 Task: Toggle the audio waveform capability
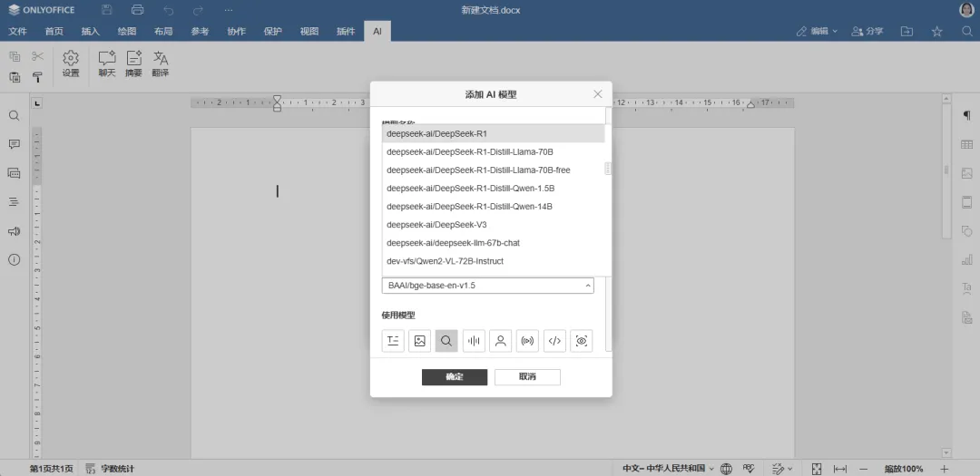click(x=474, y=341)
